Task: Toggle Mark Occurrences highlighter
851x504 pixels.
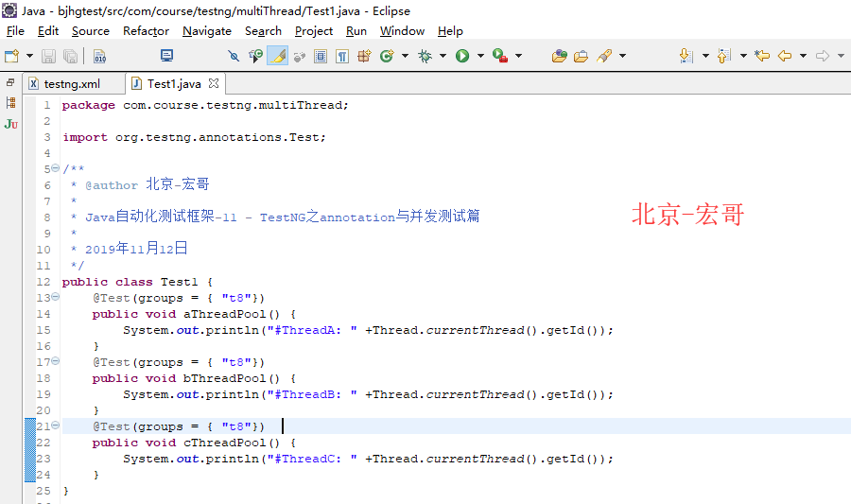Action: click(277, 56)
